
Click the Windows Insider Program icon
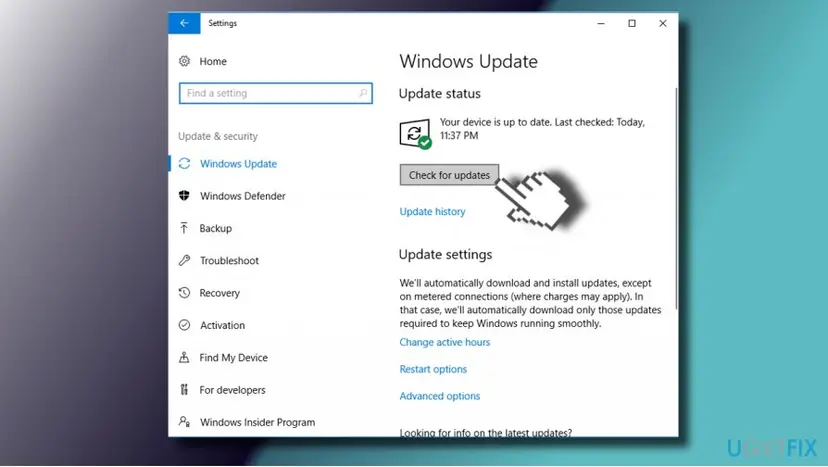184,422
